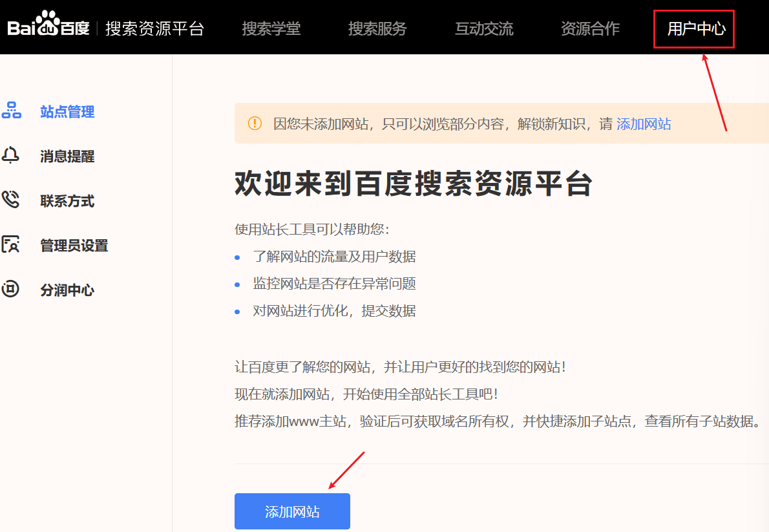Select the 站点管理 sidebar text label
Screen dimensions: 769x532
click(67, 112)
